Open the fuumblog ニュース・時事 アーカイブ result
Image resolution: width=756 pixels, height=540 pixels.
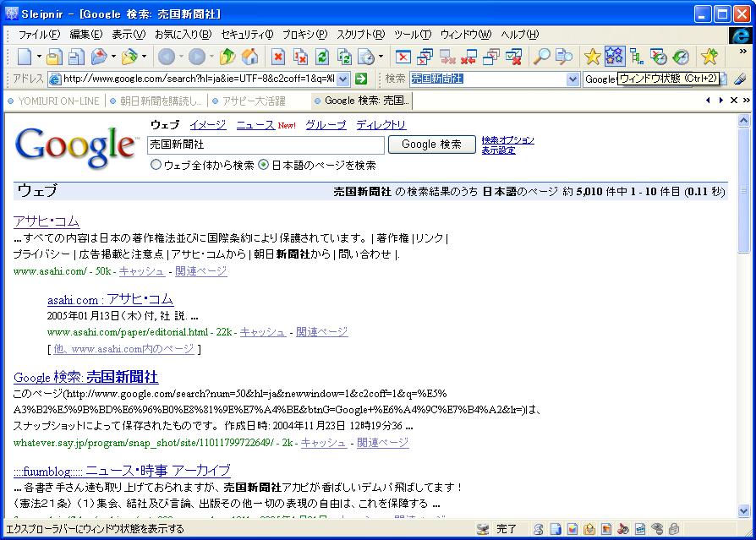point(122,470)
